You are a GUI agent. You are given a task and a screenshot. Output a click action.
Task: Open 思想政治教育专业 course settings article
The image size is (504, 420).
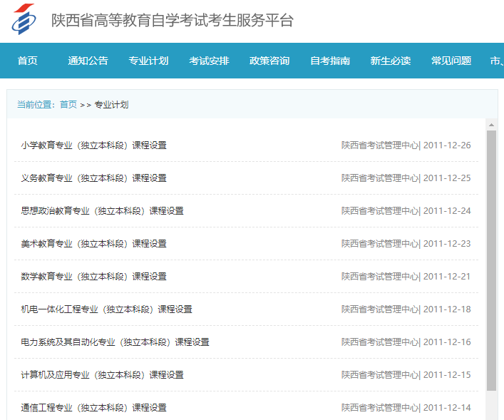click(102, 211)
